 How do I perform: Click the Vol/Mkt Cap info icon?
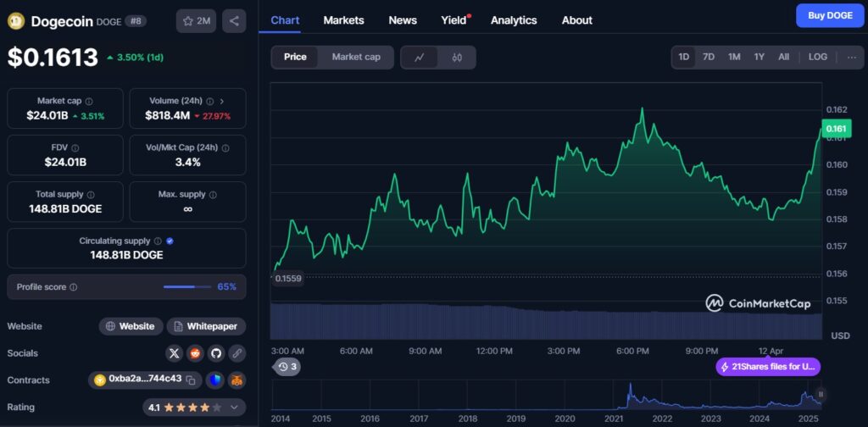(x=225, y=148)
